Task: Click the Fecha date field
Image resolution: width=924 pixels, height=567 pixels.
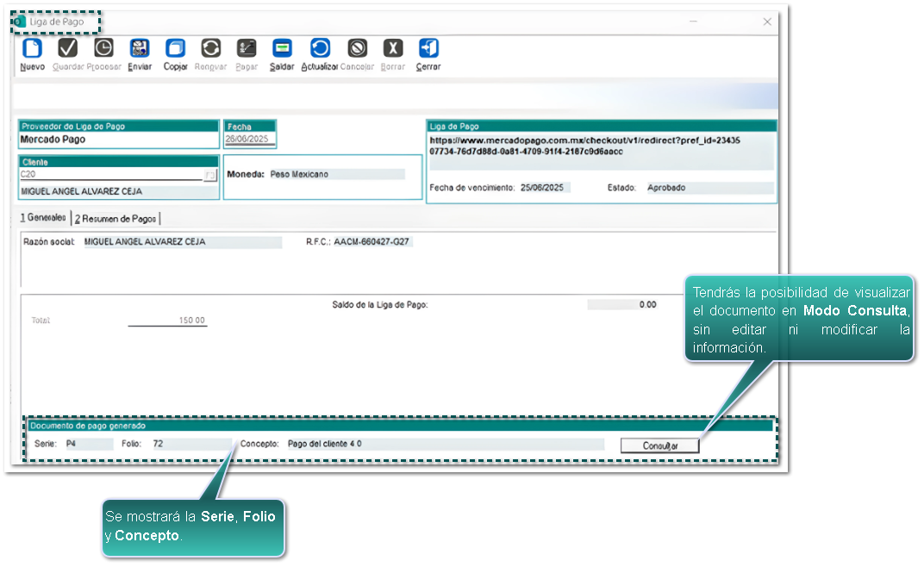Action: [248, 140]
